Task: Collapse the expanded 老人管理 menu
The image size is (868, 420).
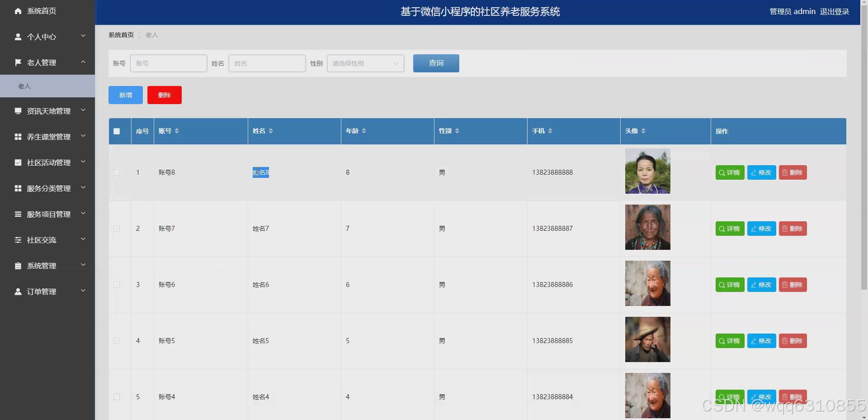Action: pos(83,62)
